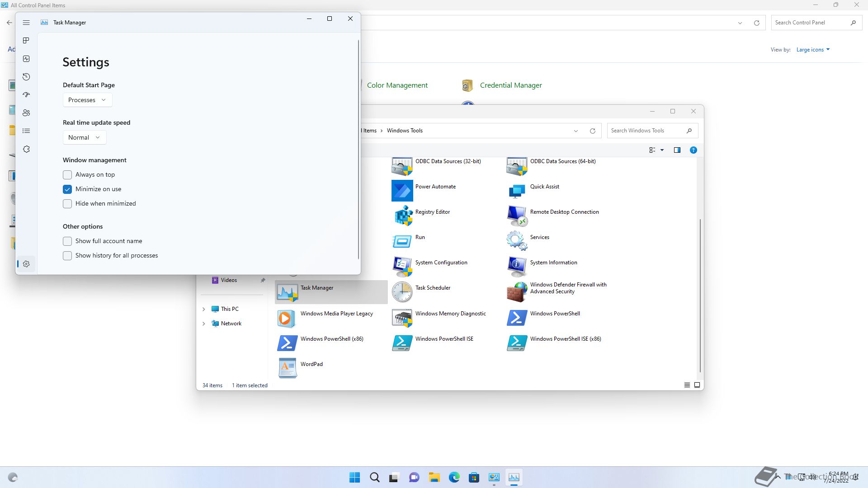Open Startup apps icon in Task Manager

coord(26,95)
